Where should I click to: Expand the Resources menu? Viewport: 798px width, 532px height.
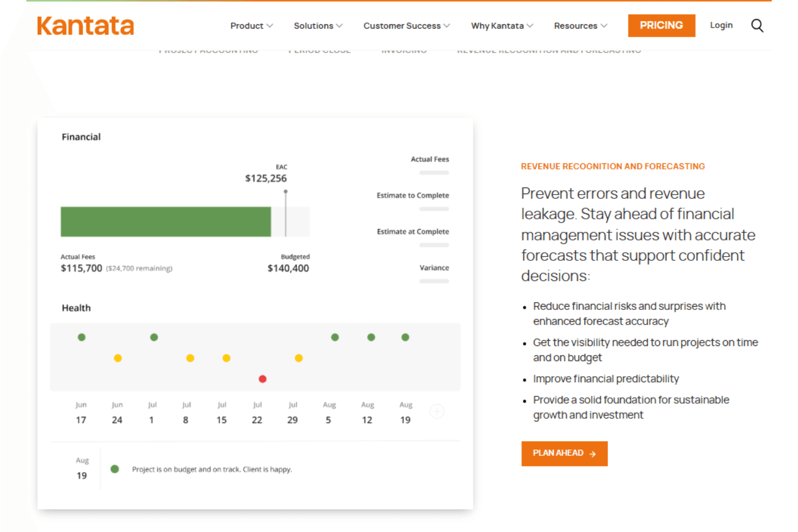pyautogui.click(x=581, y=26)
